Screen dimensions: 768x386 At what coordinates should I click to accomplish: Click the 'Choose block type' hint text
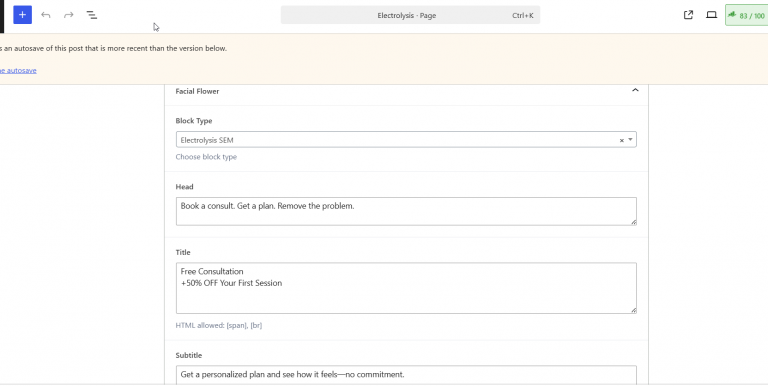(x=206, y=157)
